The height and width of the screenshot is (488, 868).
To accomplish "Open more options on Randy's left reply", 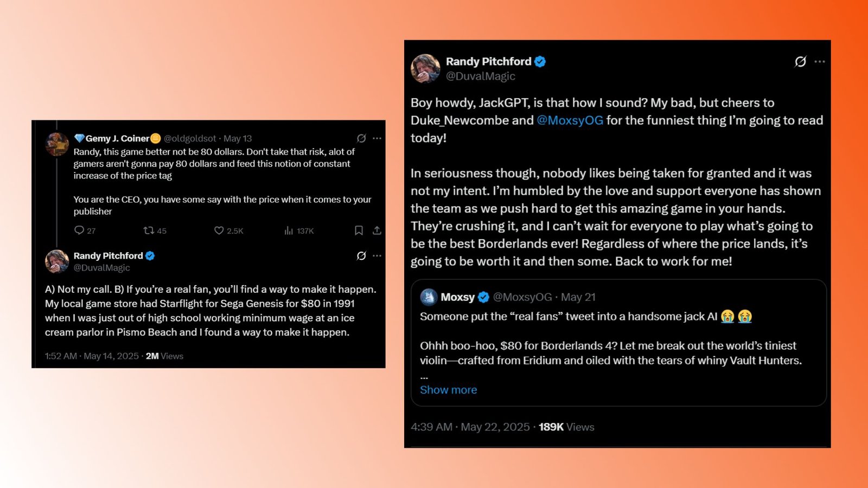I will pos(377,255).
